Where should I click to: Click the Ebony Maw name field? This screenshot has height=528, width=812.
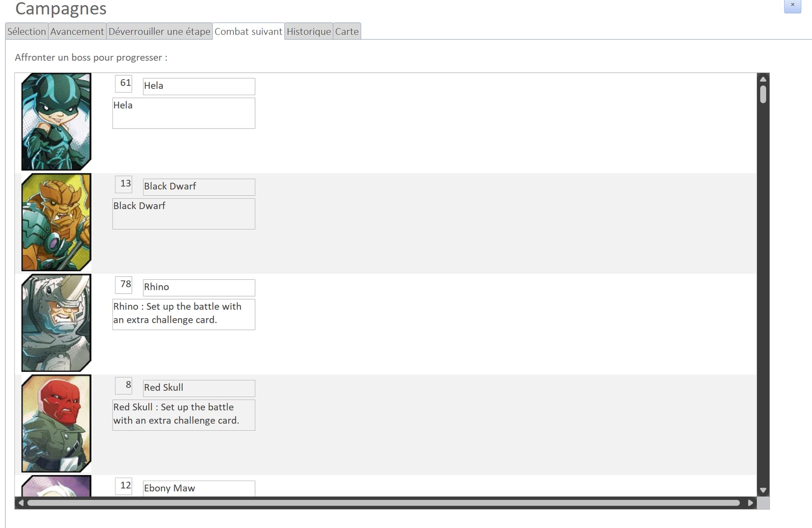point(199,489)
